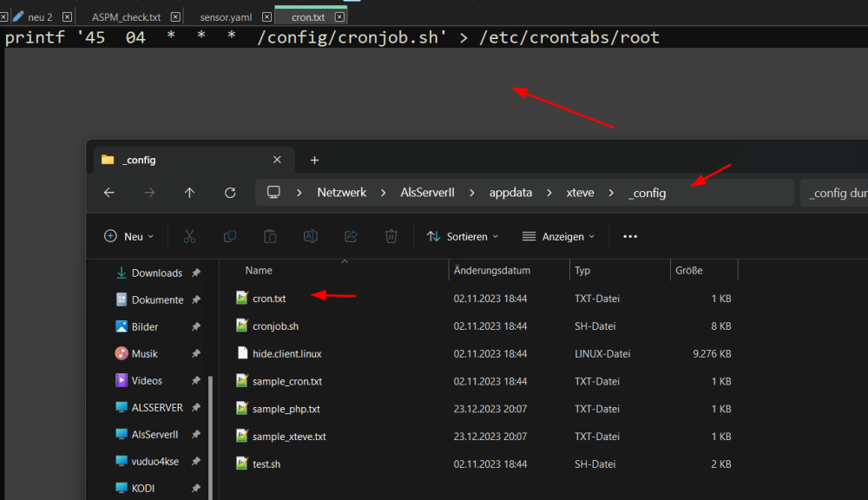Click xteve in the address breadcrumb
The width and height of the screenshot is (868, 500).
coord(580,193)
